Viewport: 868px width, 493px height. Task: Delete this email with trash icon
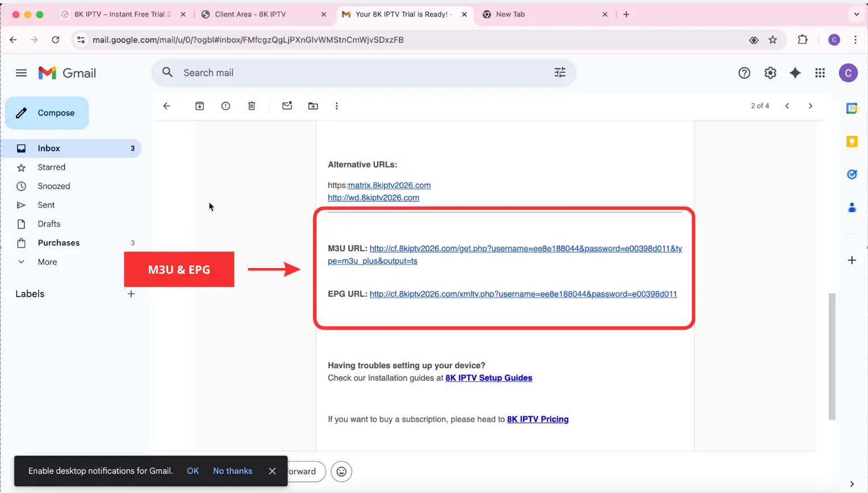point(252,106)
